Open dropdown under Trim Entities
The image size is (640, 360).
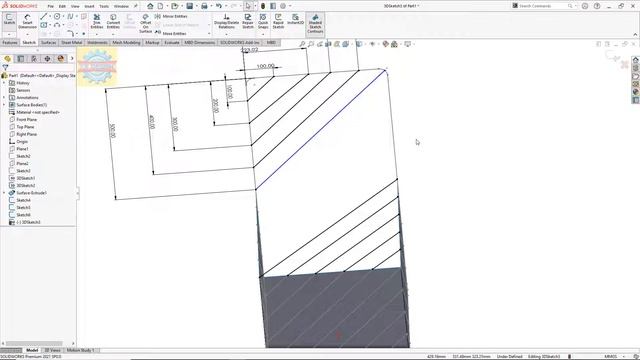point(97,34)
